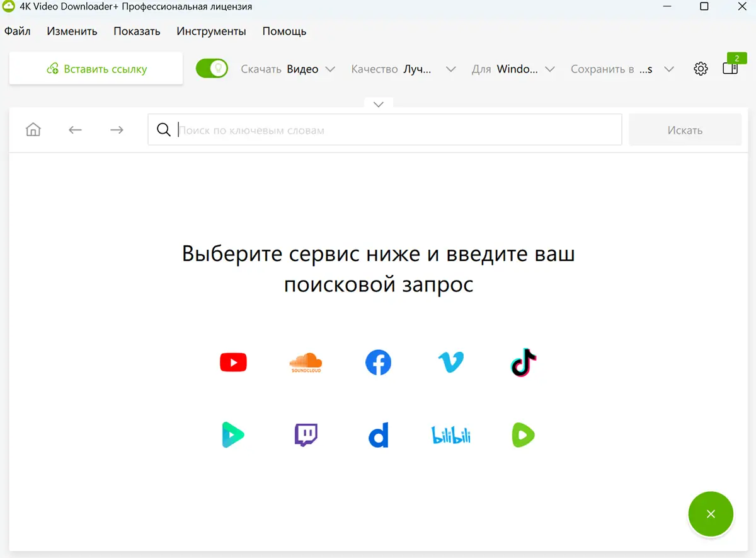This screenshot has height=558, width=756.
Task: Open the Помощь menu
Action: [284, 31]
